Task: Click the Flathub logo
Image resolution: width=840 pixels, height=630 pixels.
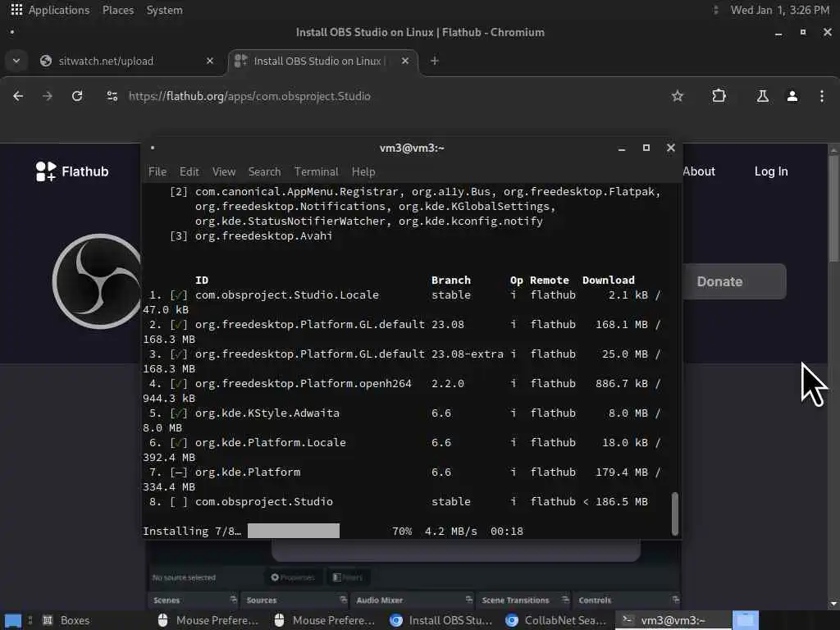Action: pyautogui.click(x=72, y=171)
